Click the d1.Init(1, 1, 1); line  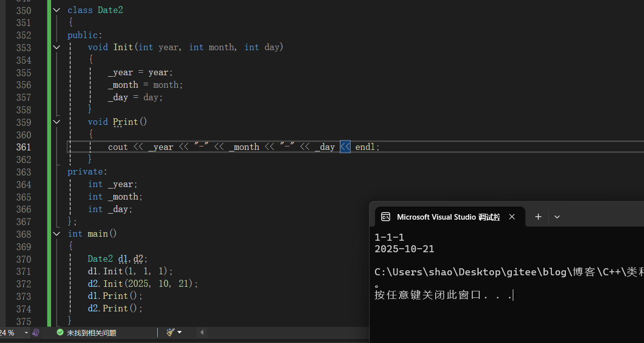pos(130,271)
